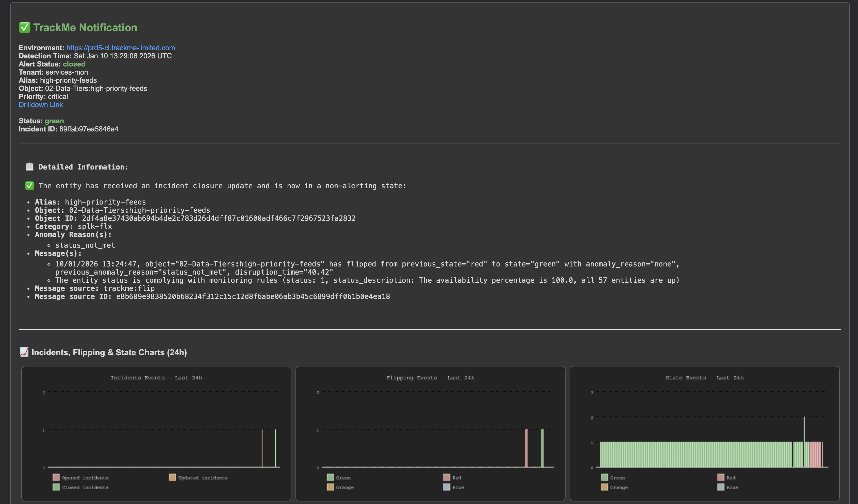Open the Drilldown Link
The image size is (858, 504).
point(41,105)
